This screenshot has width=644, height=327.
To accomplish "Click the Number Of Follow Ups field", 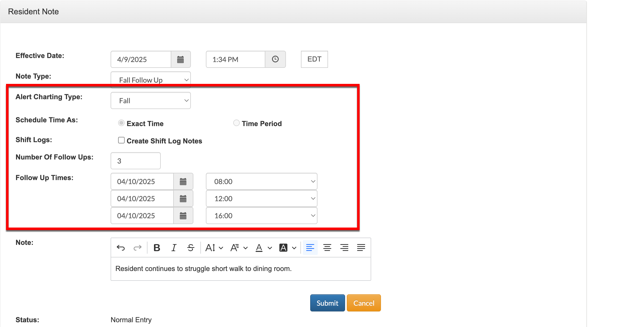I will [135, 161].
